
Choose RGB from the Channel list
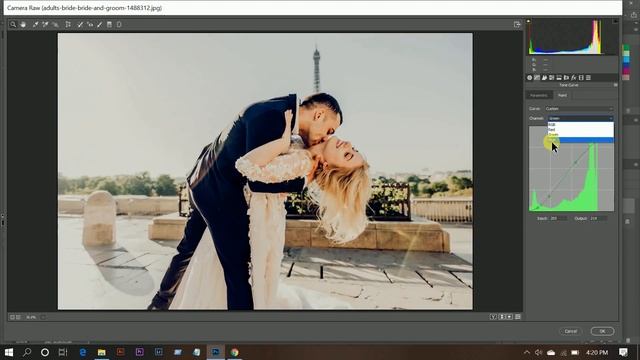point(580,124)
